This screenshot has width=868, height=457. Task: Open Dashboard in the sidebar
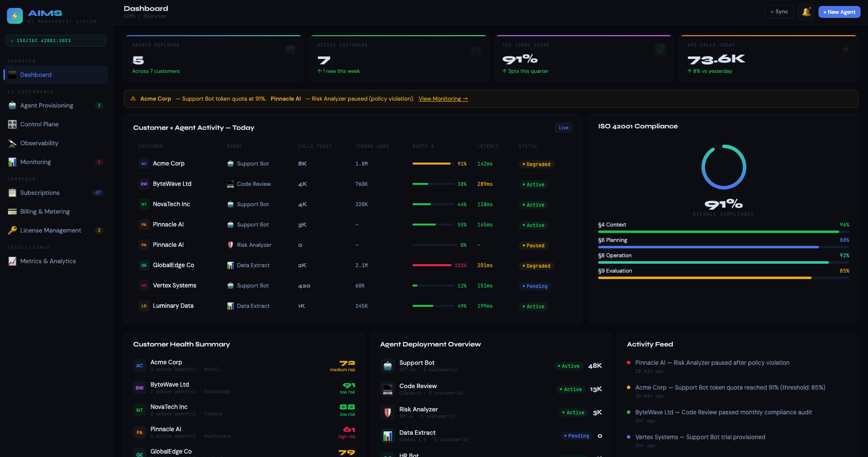pos(55,75)
